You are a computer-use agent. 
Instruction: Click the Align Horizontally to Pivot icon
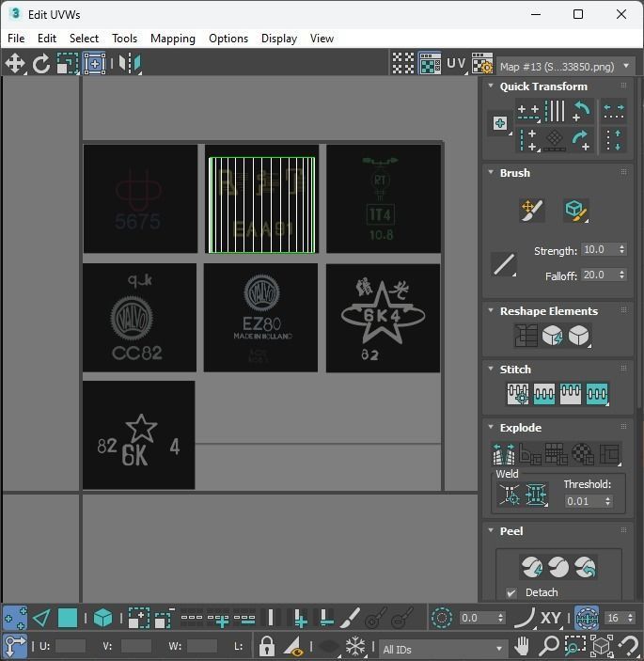click(x=528, y=111)
